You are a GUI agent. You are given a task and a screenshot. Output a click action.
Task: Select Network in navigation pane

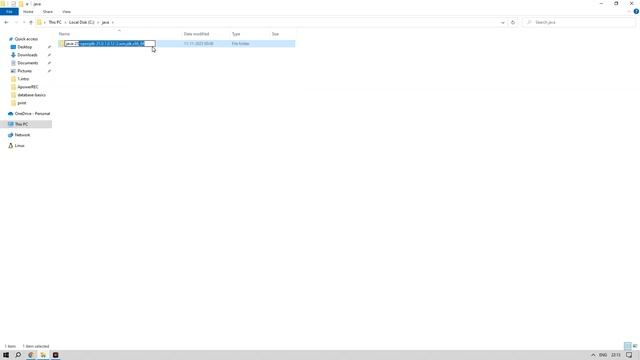coord(22,135)
